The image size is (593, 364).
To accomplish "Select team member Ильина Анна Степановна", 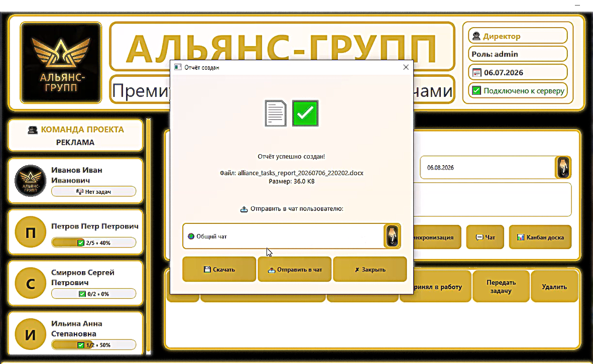I will (76, 333).
